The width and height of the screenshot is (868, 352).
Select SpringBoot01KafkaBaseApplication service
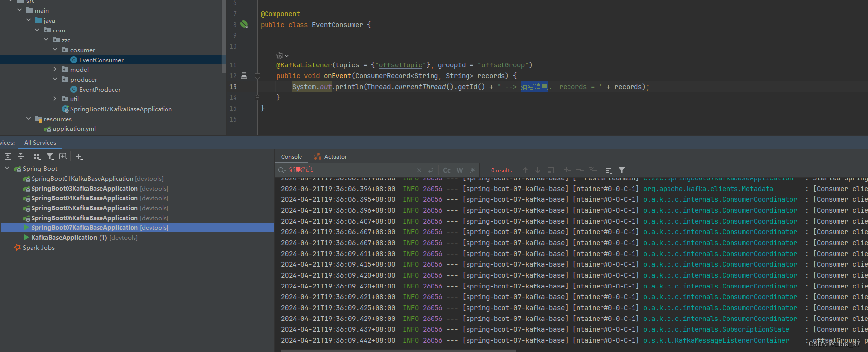click(x=82, y=178)
